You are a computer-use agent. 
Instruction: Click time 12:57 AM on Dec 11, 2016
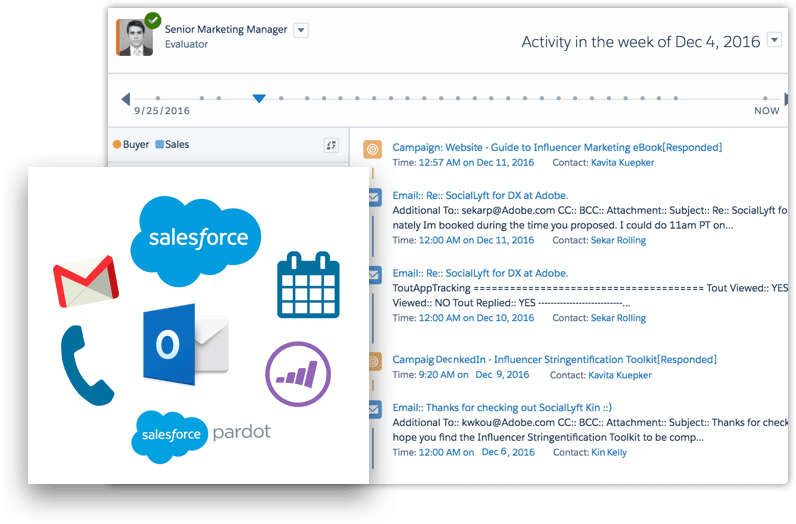click(476, 162)
